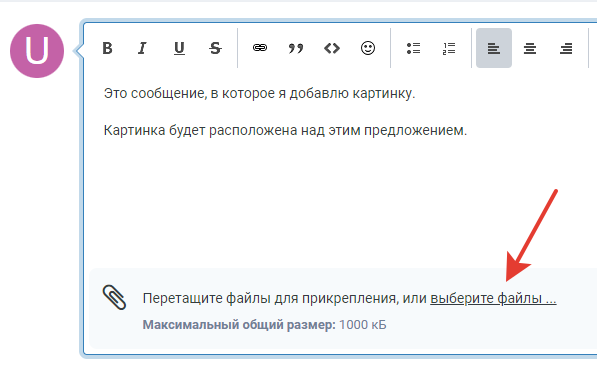Toggle italic formatting

(x=142, y=48)
